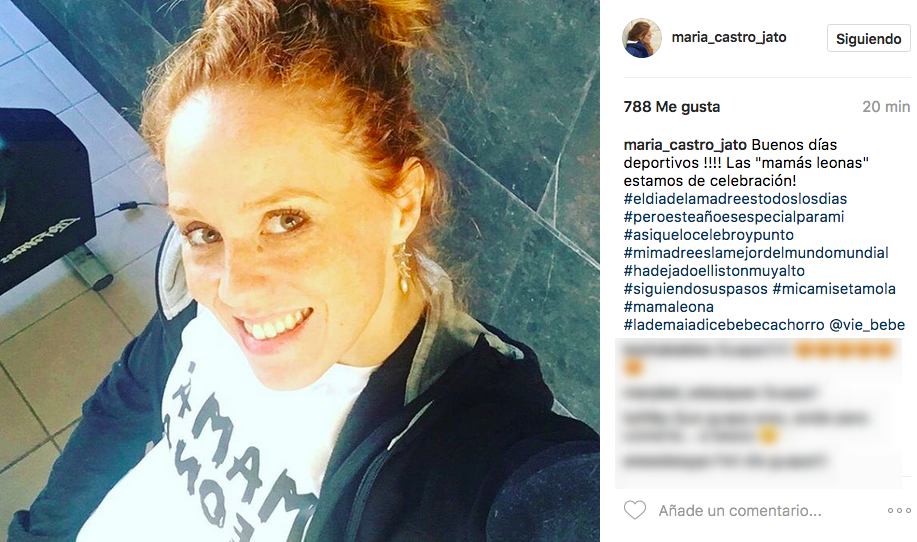
Task: Open maria_castro_jato profile avatar
Action: (642, 38)
